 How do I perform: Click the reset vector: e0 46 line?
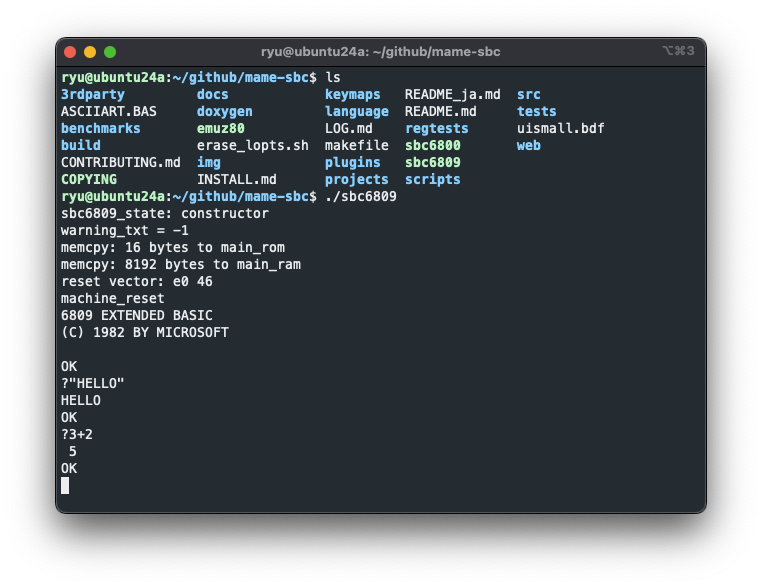(x=137, y=281)
